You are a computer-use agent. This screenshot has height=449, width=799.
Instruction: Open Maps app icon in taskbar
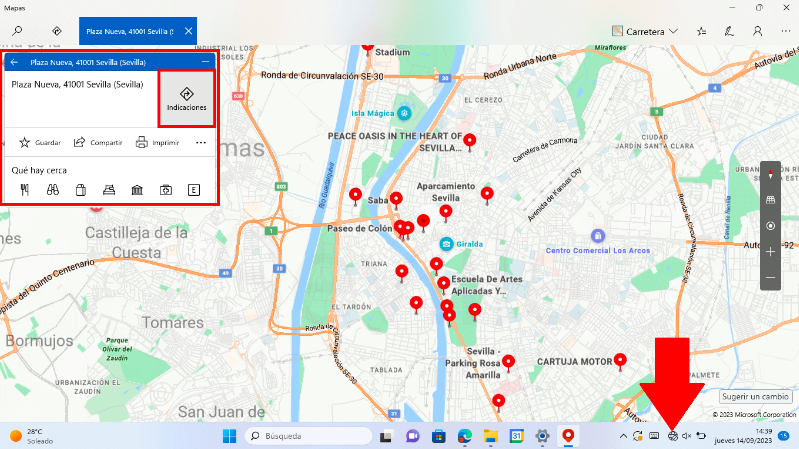568,436
